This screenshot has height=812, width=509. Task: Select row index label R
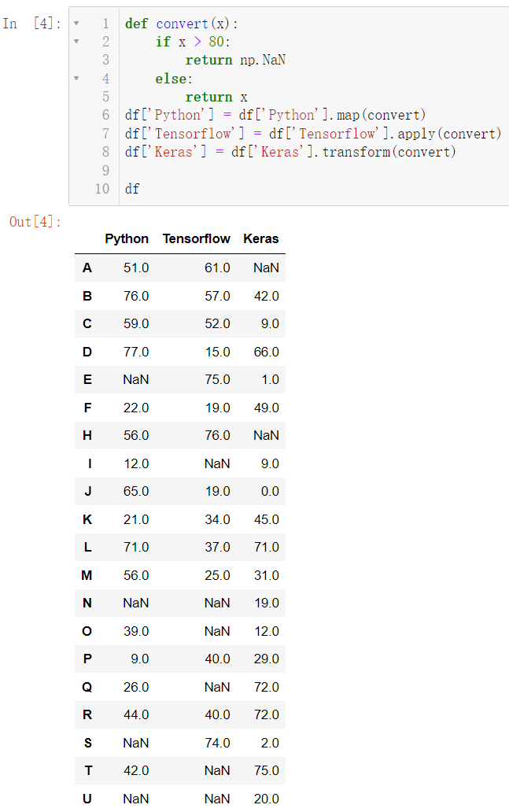click(87, 714)
